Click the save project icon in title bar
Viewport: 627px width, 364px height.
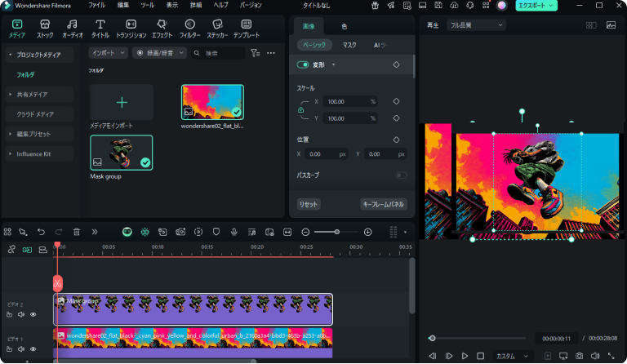coord(438,6)
